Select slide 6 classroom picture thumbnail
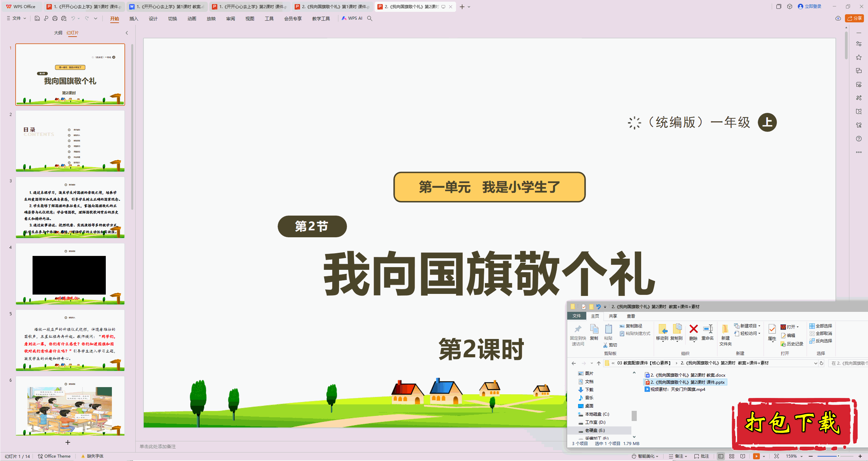 [70, 406]
